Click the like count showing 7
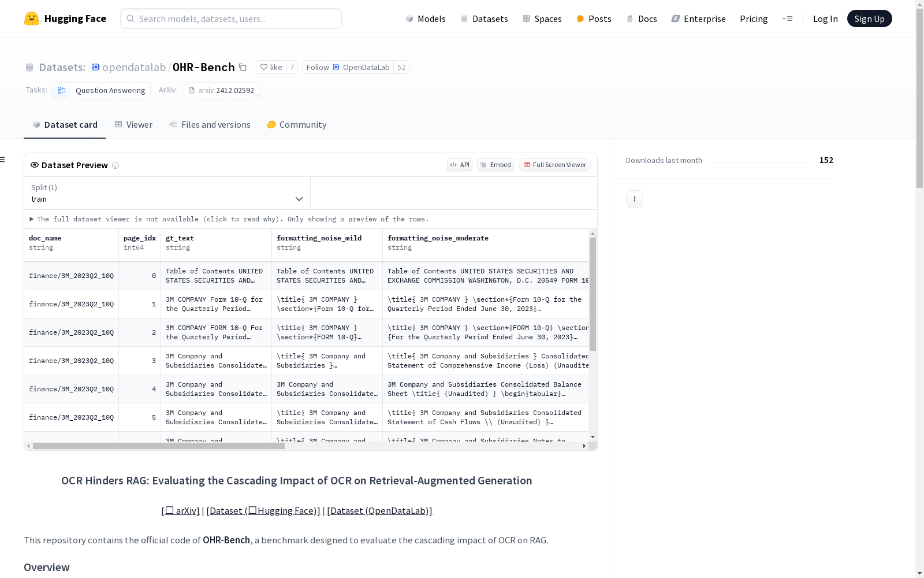The height and width of the screenshot is (578, 924). 292,67
